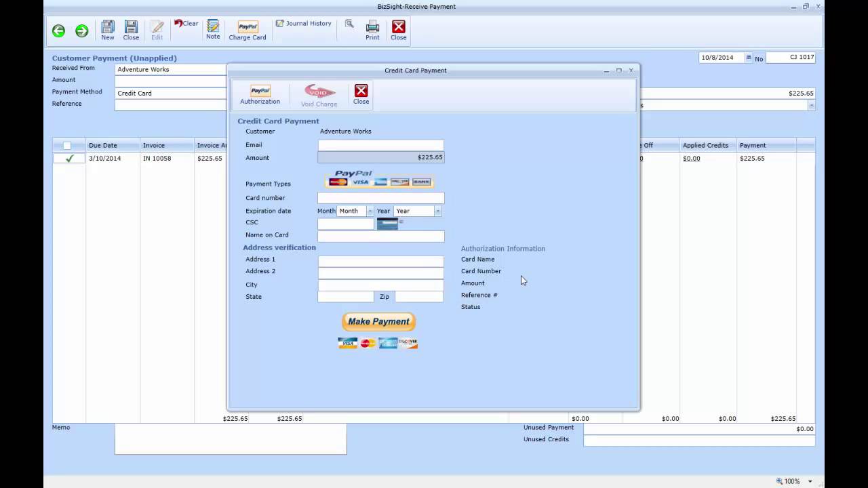Screen dimensions: 868x488
Task: Click the date field 10/8/2014
Action: [722, 58]
